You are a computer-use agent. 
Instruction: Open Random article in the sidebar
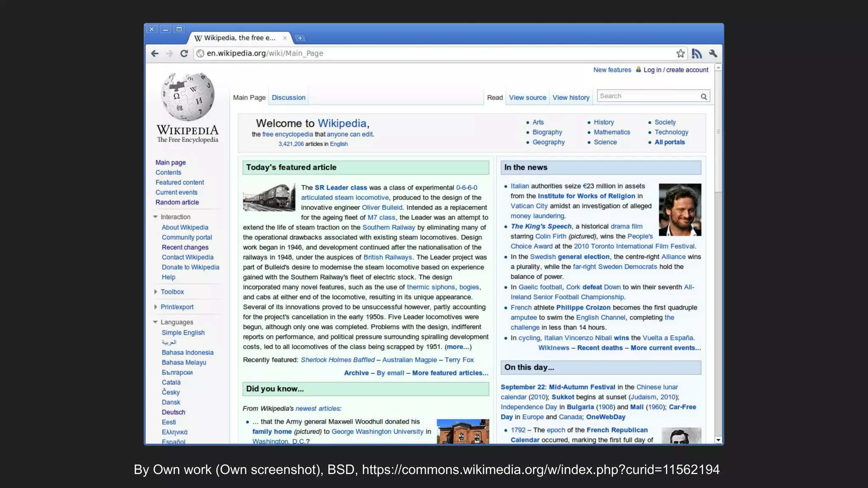[x=177, y=202]
